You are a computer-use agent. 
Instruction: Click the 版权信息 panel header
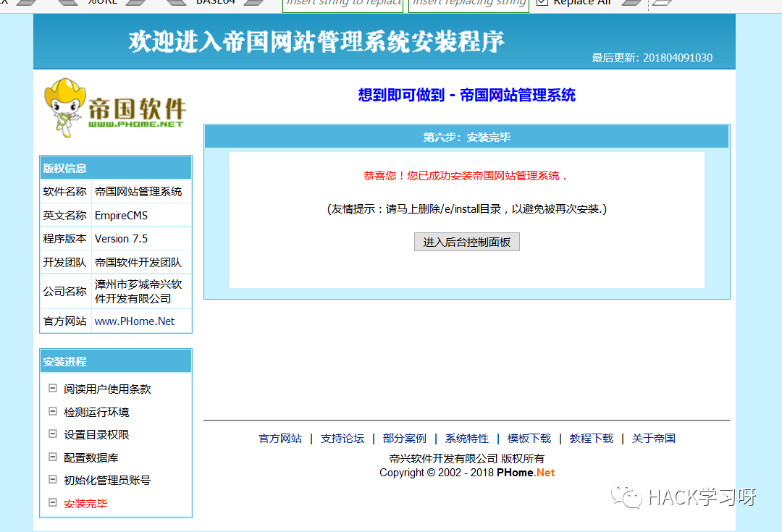116,168
